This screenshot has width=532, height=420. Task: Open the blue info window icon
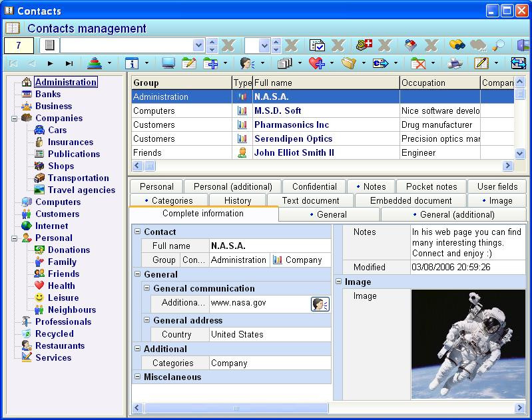click(x=132, y=63)
